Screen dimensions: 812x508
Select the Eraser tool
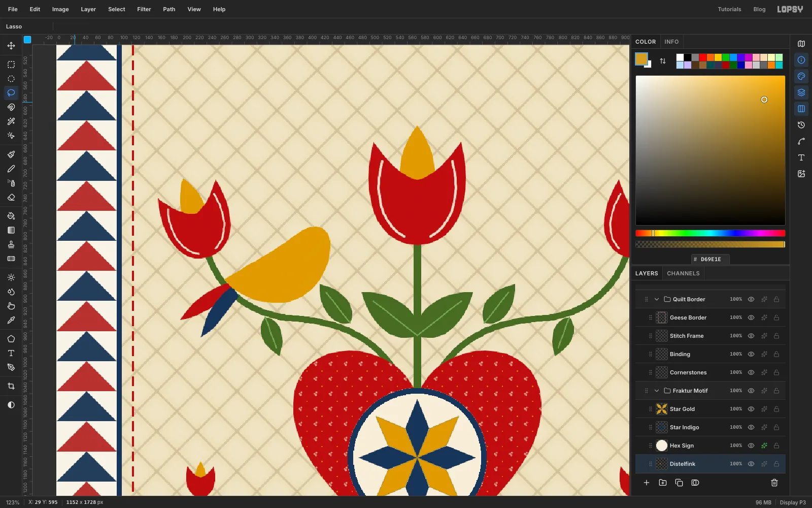(11, 197)
